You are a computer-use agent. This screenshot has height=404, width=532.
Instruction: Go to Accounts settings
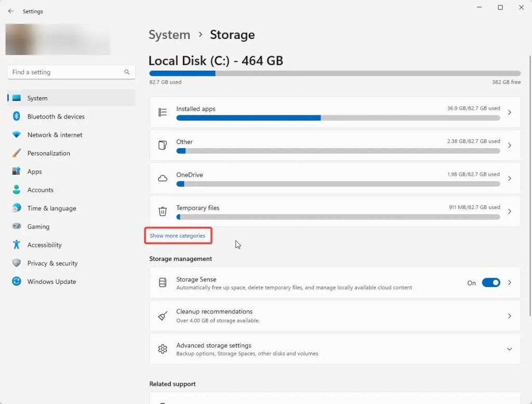coord(71,189)
